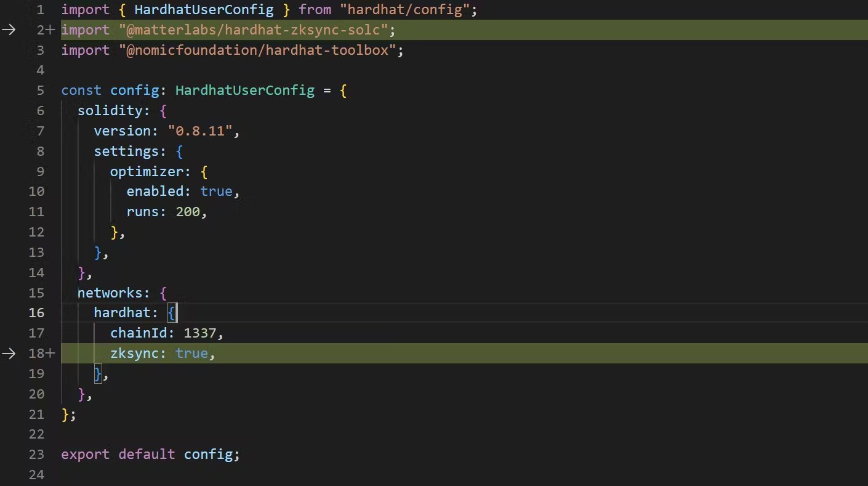Click the export keyword
This screenshot has width=868, height=486.
(86, 455)
